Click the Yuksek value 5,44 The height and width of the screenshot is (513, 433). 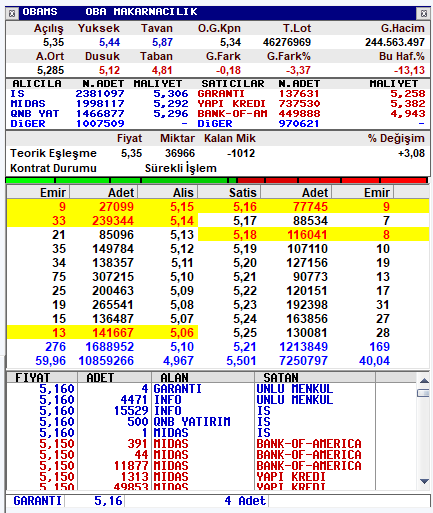[109, 42]
